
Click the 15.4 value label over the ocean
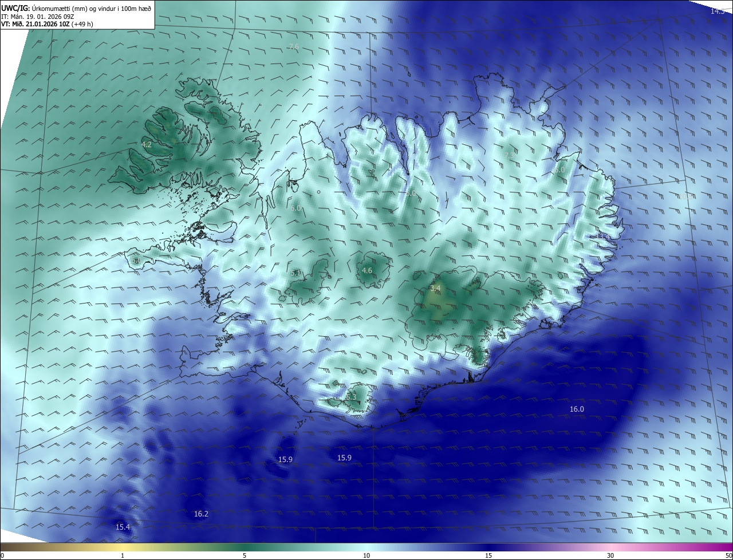click(x=123, y=527)
